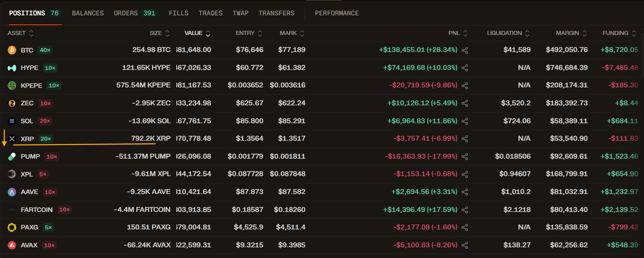Sort table by MARGIN column
Image resolution: width=644 pixels, height=258 pixels.
[572, 33]
